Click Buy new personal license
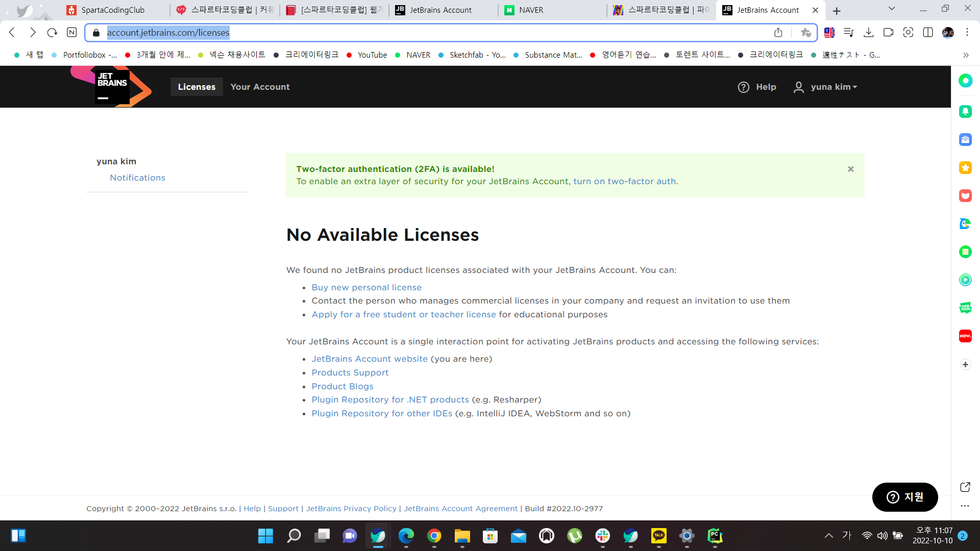Image resolution: width=980 pixels, height=551 pixels. 366,287
